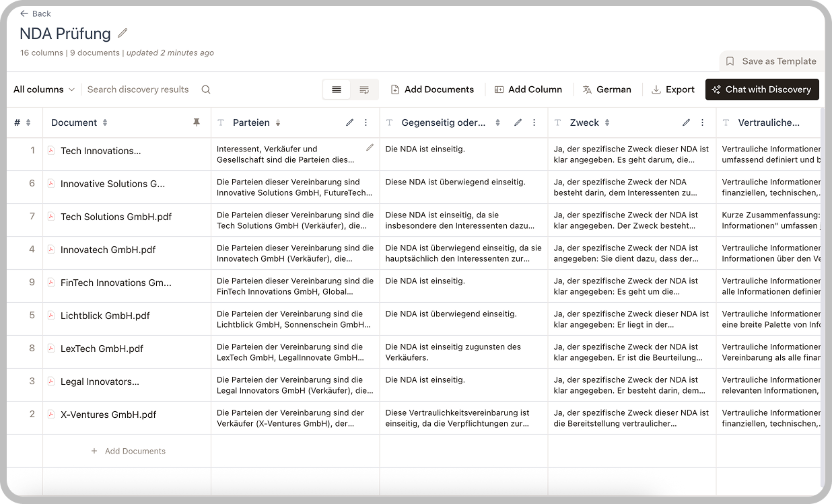This screenshot has height=504, width=832.
Task: Click Save as Template
Action: pos(771,61)
